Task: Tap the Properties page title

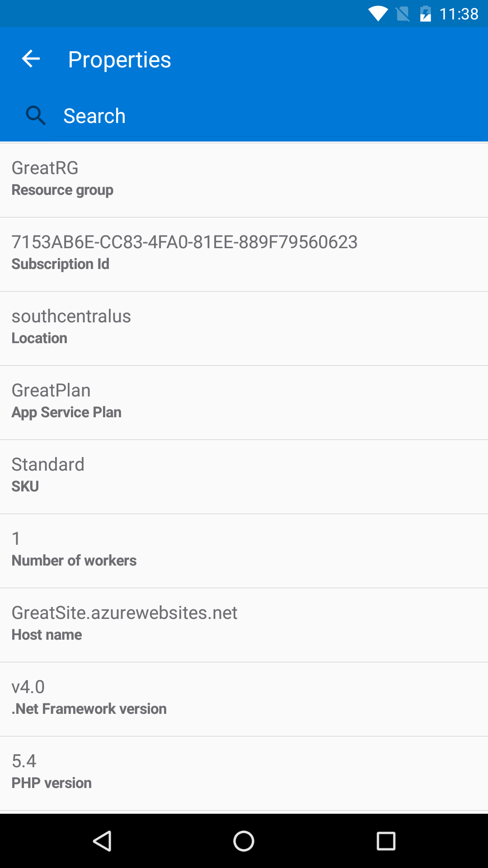Action: click(119, 60)
